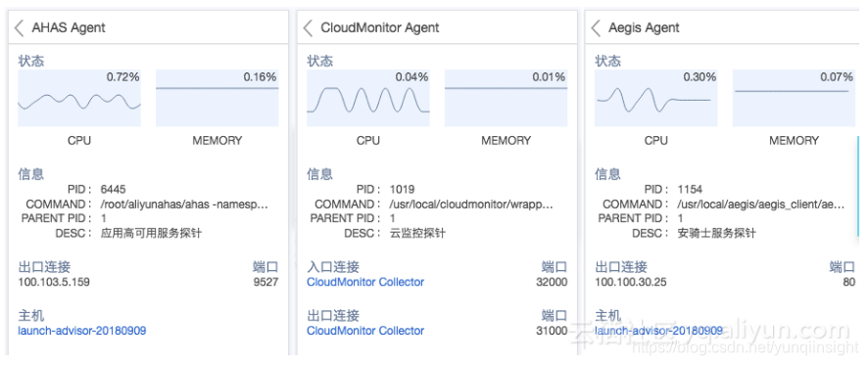The image size is (868, 365).
Task: Open CloudMonitor Agent CPU chart showing 0.04%
Action: (x=368, y=99)
